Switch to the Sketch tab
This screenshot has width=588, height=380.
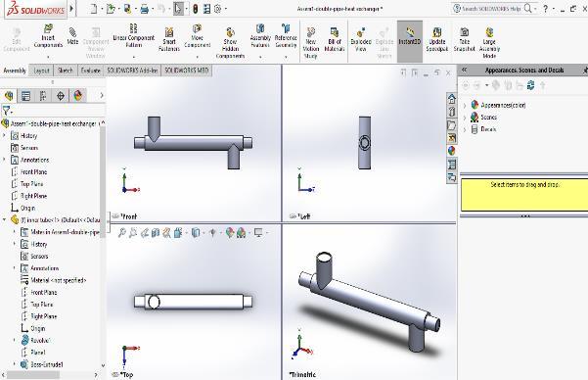point(66,71)
